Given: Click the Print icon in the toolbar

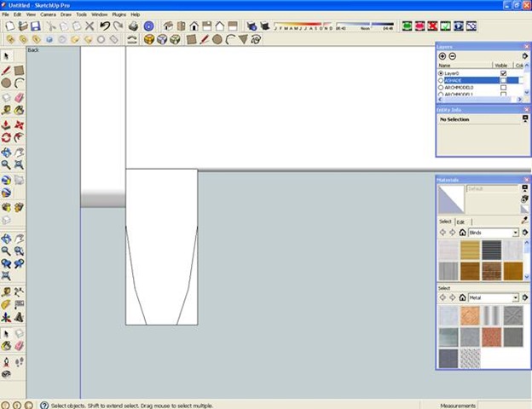Looking at the screenshot, I should 133,26.
